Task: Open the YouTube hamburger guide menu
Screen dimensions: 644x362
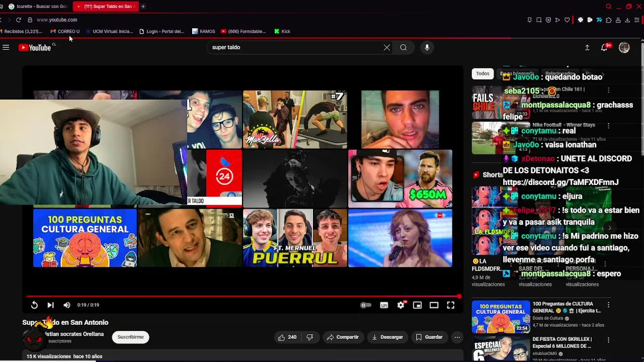Action: click(6, 47)
